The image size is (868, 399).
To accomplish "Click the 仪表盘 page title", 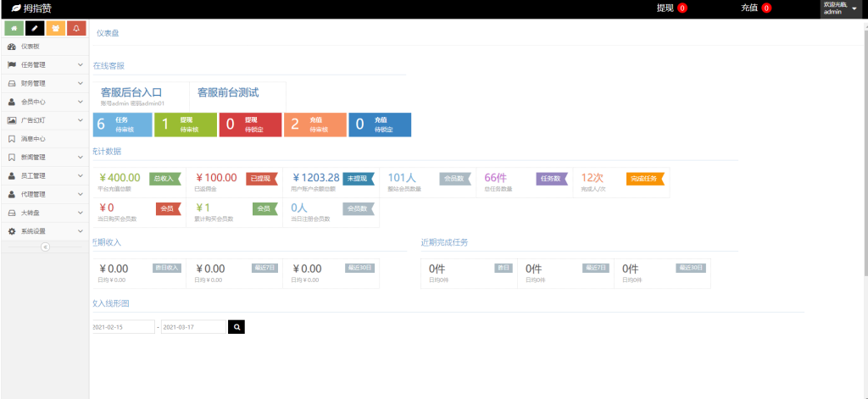I will 108,33.
